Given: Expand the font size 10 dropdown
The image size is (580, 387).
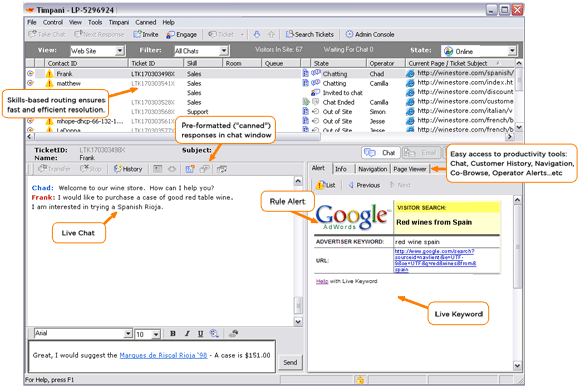Looking at the screenshot, I should 156,334.
